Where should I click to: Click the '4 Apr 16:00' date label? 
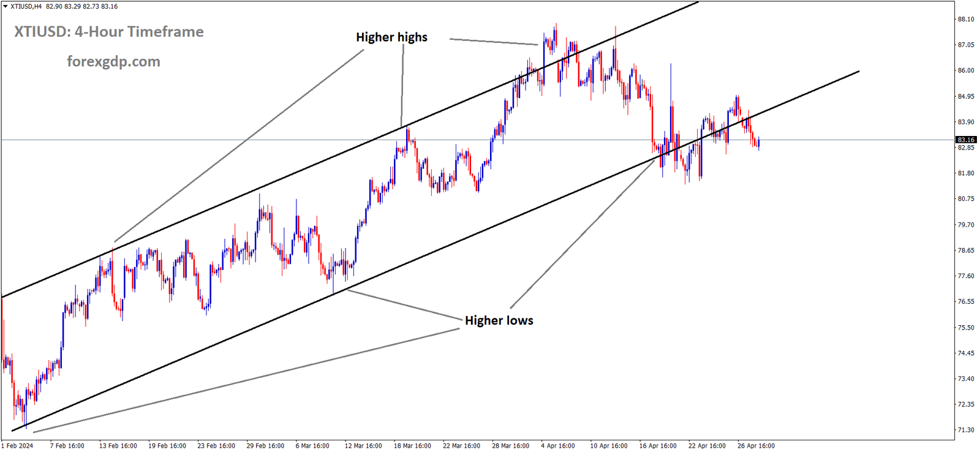(557, 445)
